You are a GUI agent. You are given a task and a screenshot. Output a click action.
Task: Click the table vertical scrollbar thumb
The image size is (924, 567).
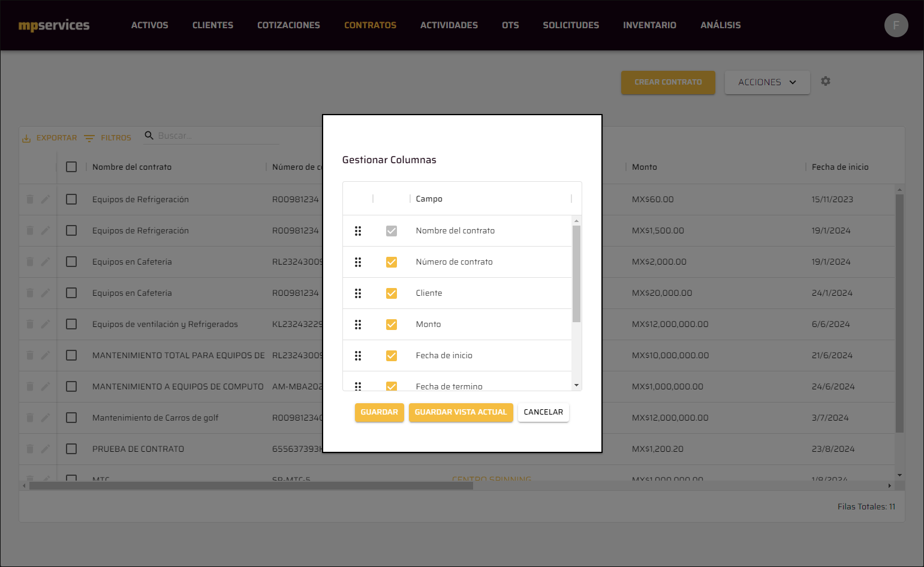tap(899, 313)
